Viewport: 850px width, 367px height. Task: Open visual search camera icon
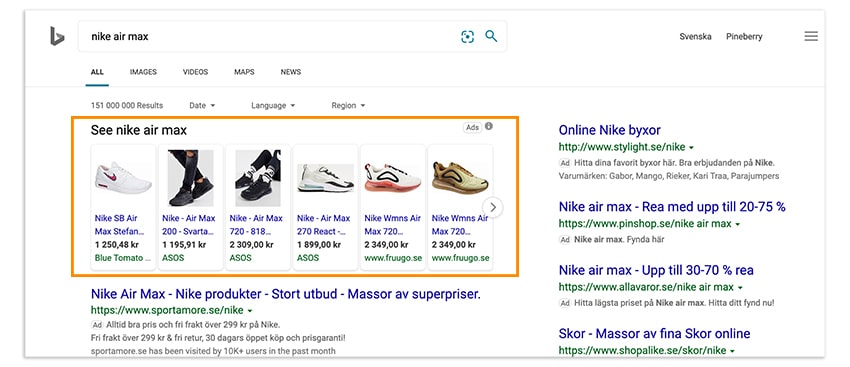(x=467, y=37)
